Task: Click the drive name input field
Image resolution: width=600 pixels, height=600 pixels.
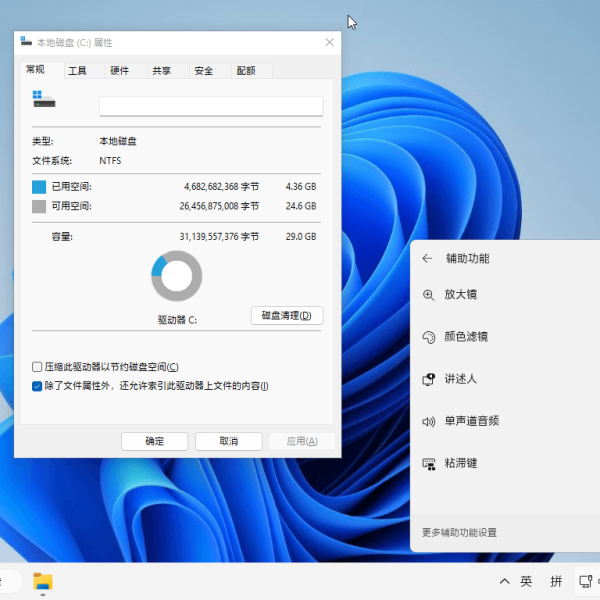Action: pos(211,106)
